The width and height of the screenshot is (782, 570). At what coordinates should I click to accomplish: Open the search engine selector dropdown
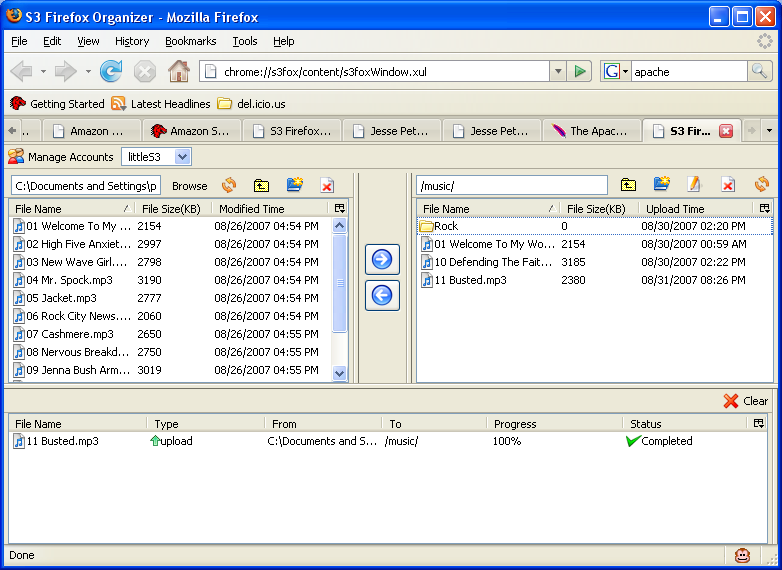tap(615, 71)
